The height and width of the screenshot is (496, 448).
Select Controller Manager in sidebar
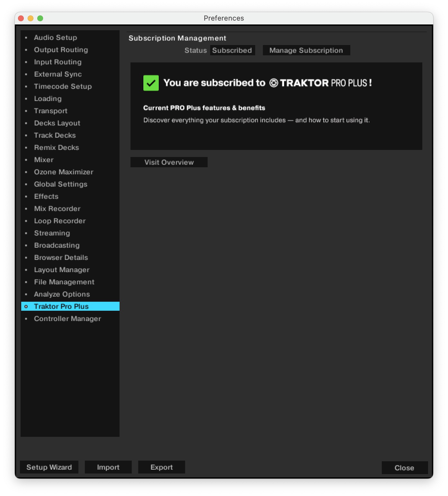(67, 319)
